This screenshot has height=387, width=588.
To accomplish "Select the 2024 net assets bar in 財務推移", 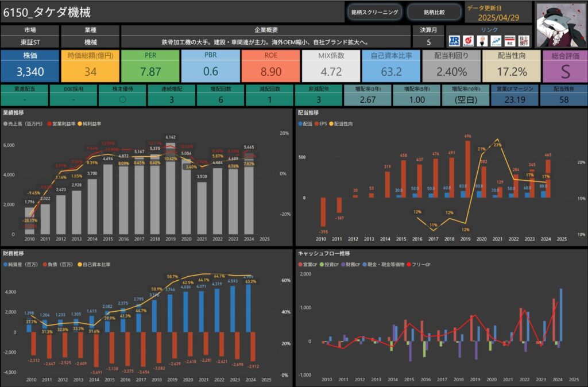I will pyautogui.click(x=248, y=308).
